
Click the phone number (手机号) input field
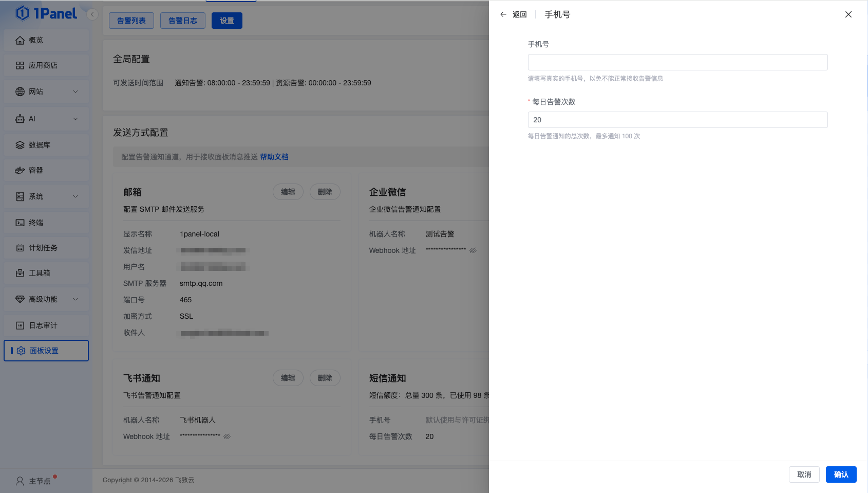click(677, 62)
